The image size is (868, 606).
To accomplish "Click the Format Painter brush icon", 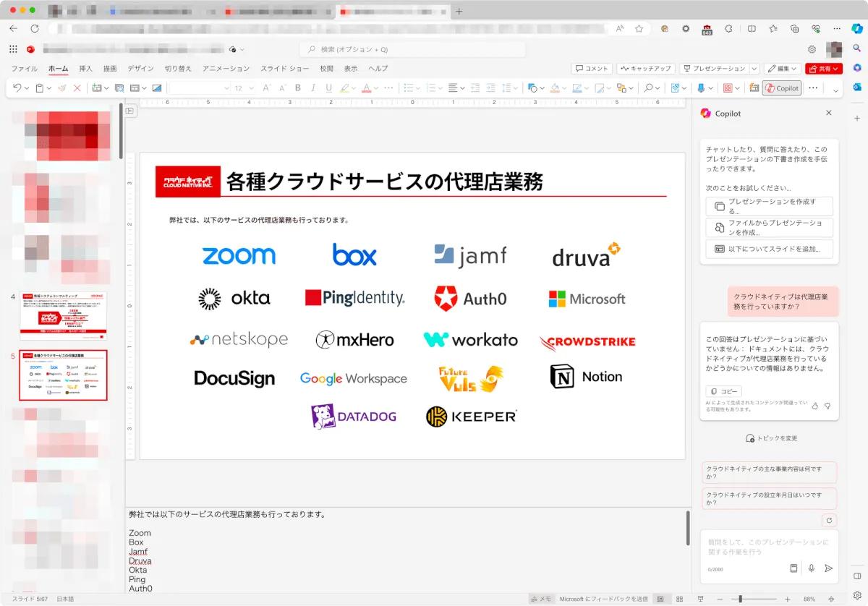I will 62,88.
